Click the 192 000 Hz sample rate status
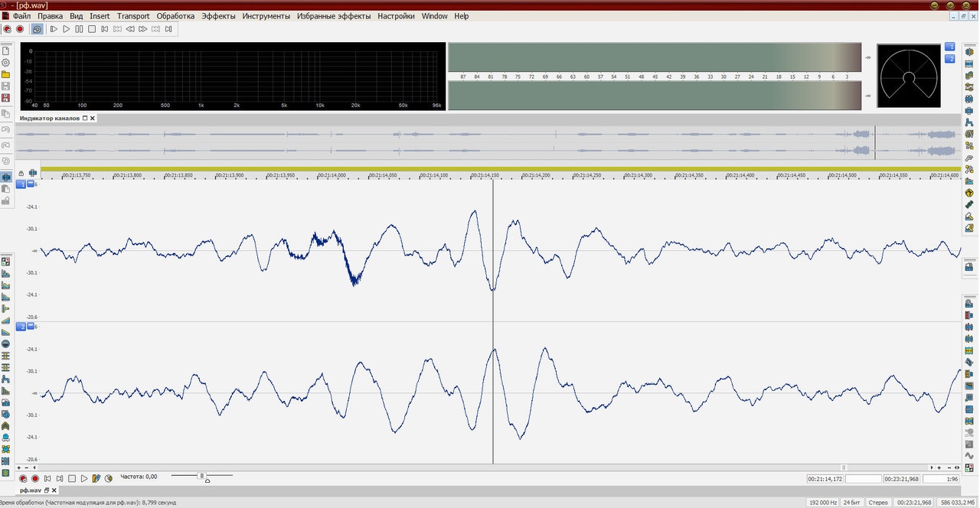The width and height of the screenshot is (980, 508). (822, 503)
